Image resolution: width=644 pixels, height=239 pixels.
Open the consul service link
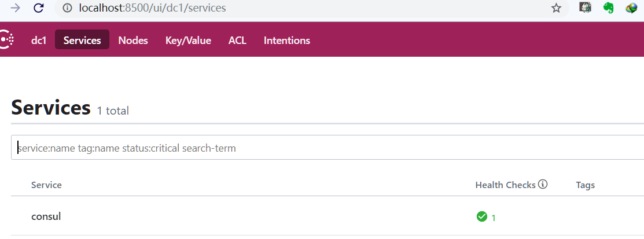coord(46,216)
